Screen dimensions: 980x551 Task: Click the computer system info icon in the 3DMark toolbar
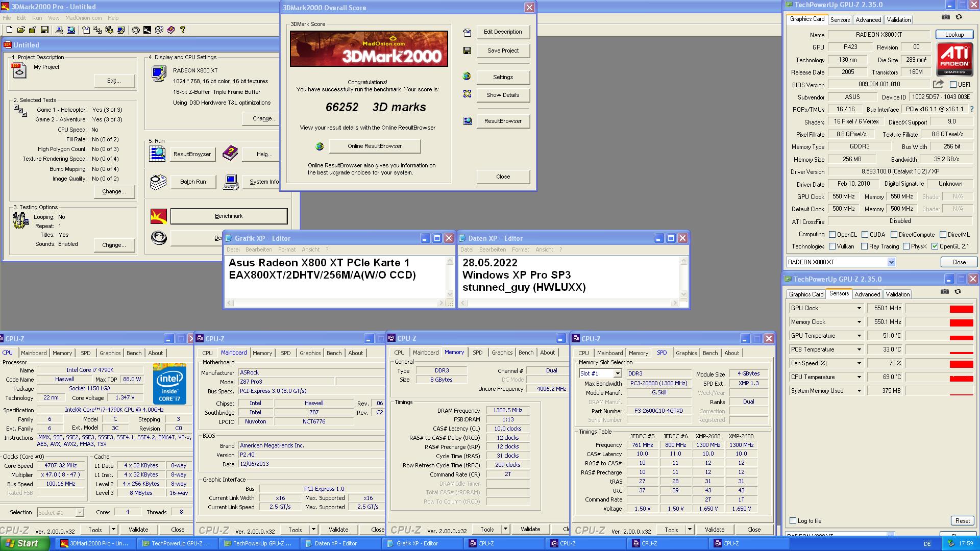pos(59,30)
